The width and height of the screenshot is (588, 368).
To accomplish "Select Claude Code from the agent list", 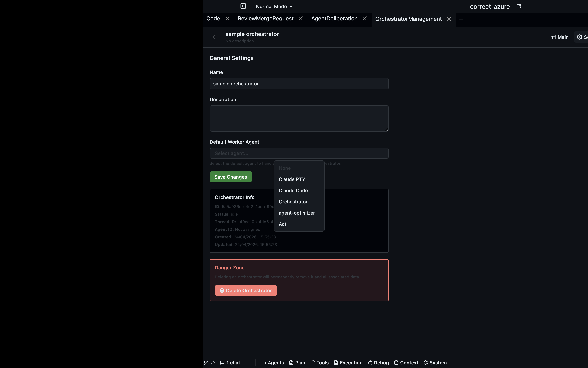I will (x=293, y=191).
